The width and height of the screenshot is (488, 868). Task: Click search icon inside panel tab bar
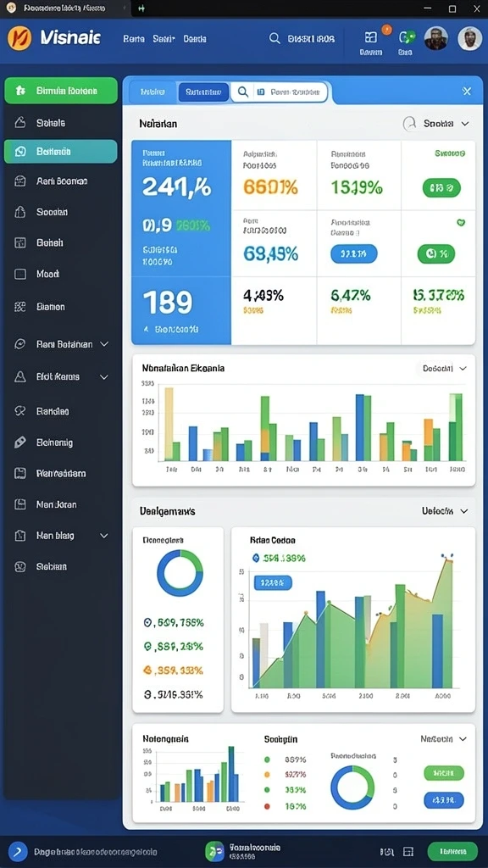pyautogui.click(x=242, y=92)
